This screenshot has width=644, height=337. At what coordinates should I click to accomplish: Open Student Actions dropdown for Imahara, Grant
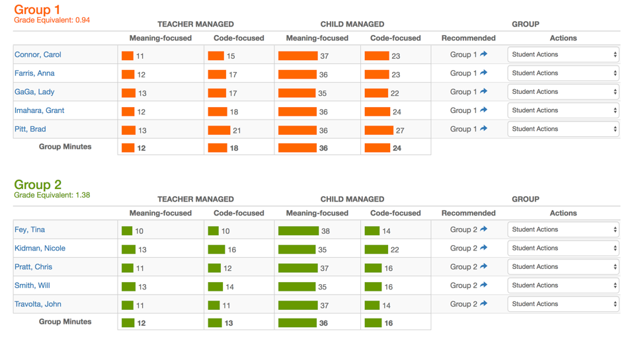point(563,110)
